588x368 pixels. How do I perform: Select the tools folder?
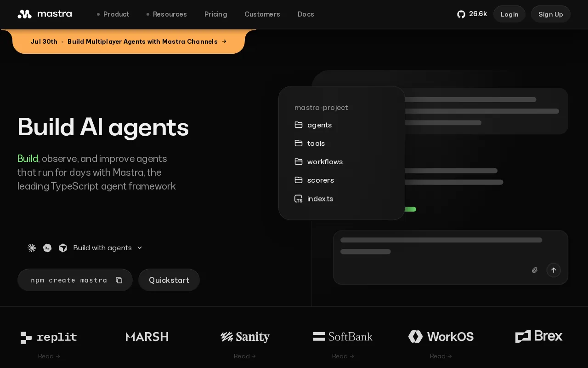310,144
